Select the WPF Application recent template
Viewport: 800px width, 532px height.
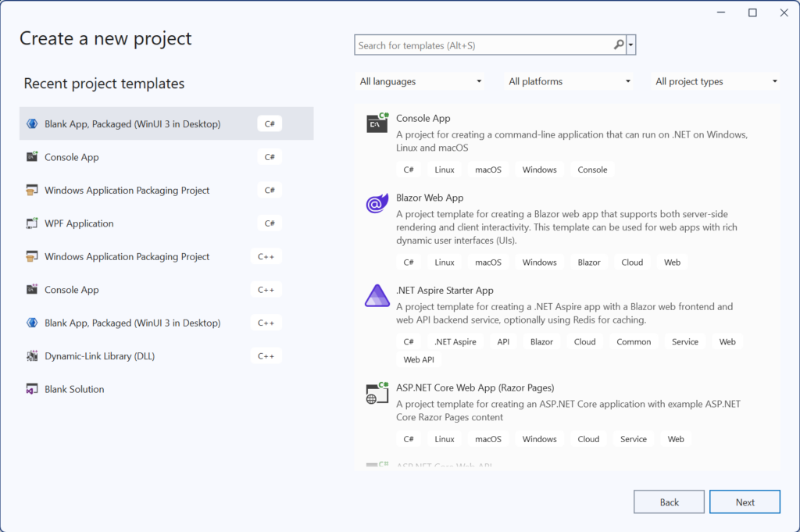coord(166,223)
